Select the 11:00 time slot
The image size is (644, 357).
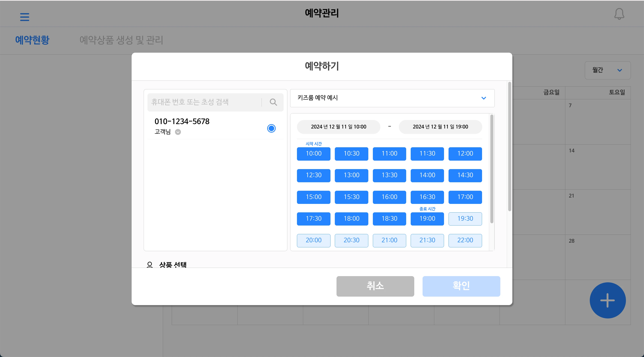point(389,154)
